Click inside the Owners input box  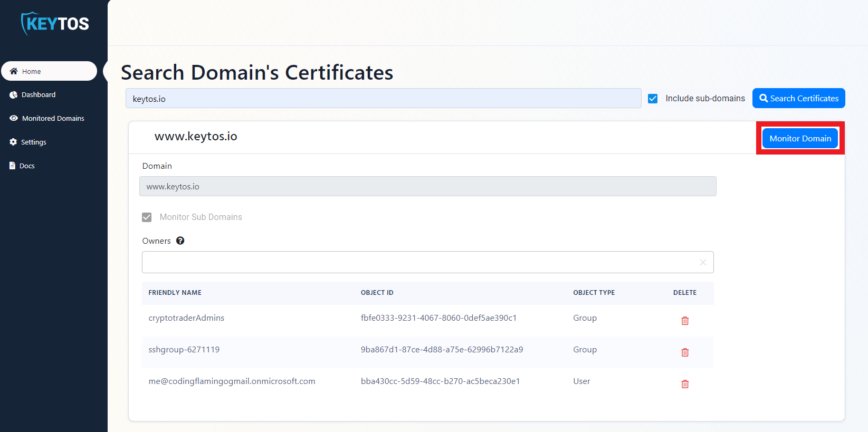pos(427,262)
